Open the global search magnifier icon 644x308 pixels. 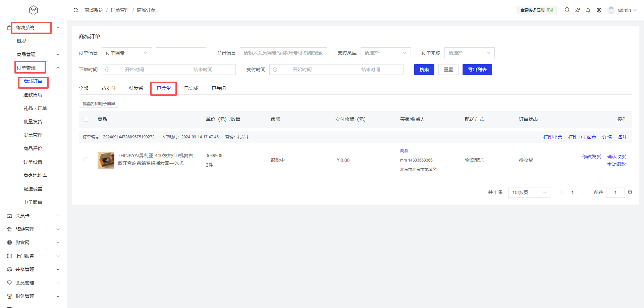click(567, 10)
